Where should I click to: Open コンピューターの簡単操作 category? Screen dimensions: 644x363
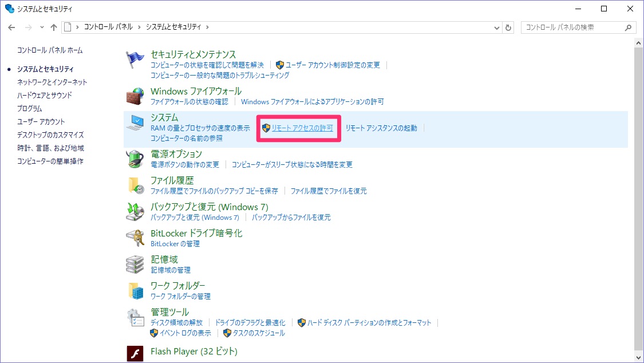(x=50, y=161)
